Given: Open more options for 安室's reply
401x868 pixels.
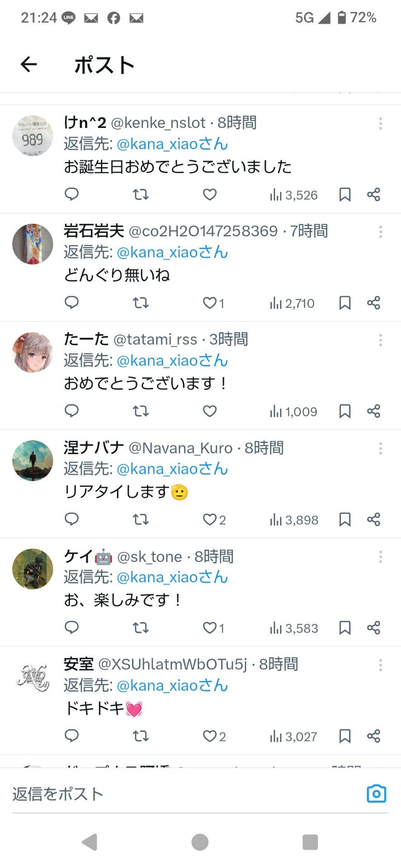Looking at the screenshot, I should click(381, 665).
